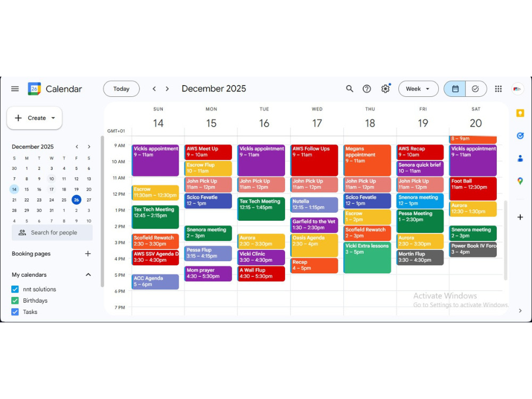Select Sunday 14 day header

coord(158,123)
